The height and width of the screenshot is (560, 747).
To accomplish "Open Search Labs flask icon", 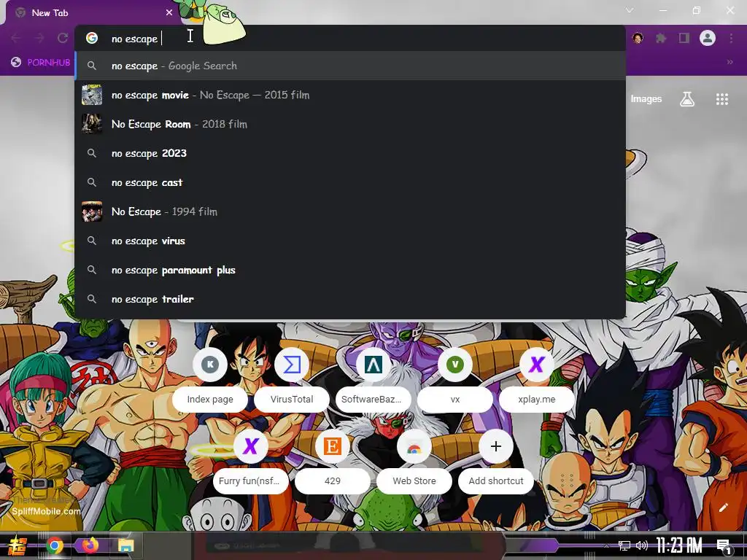I will (x=687, y=99).
